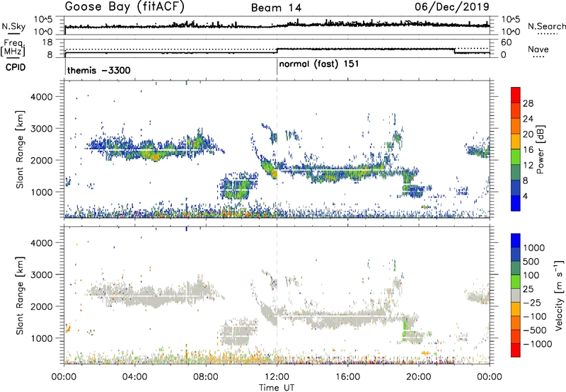
Task: Pick the red top segment of Power colorbar
Action: pos(516,96)
